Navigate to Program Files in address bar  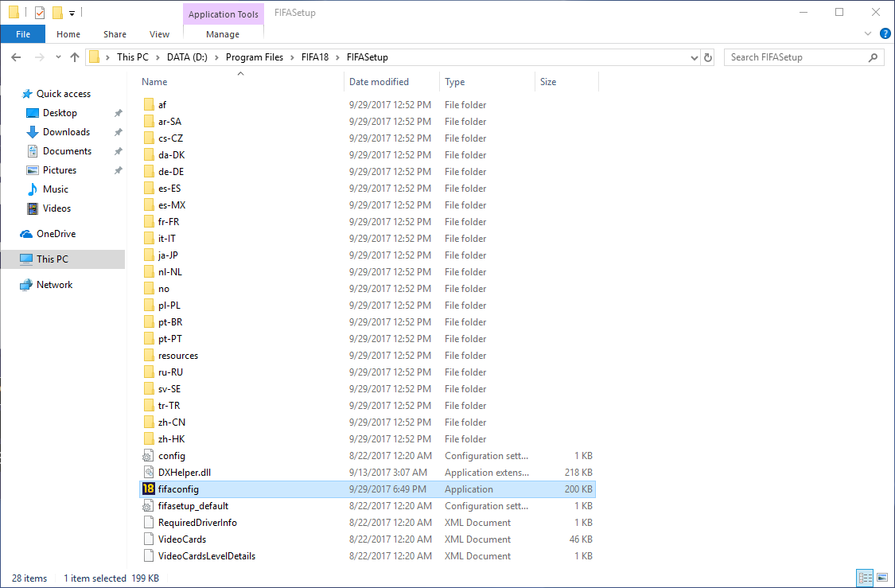click(x=254, y=57)
